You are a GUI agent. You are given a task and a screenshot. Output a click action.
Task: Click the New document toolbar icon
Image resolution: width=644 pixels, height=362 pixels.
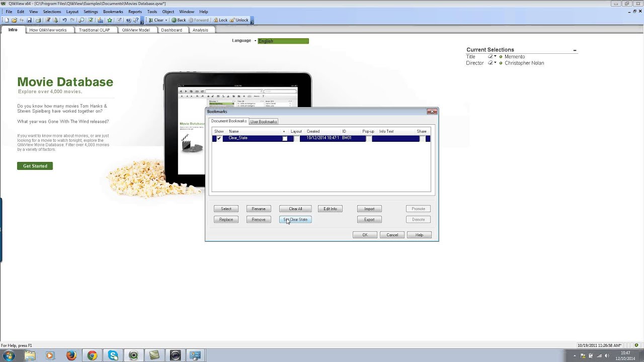(x=7, y=20)
